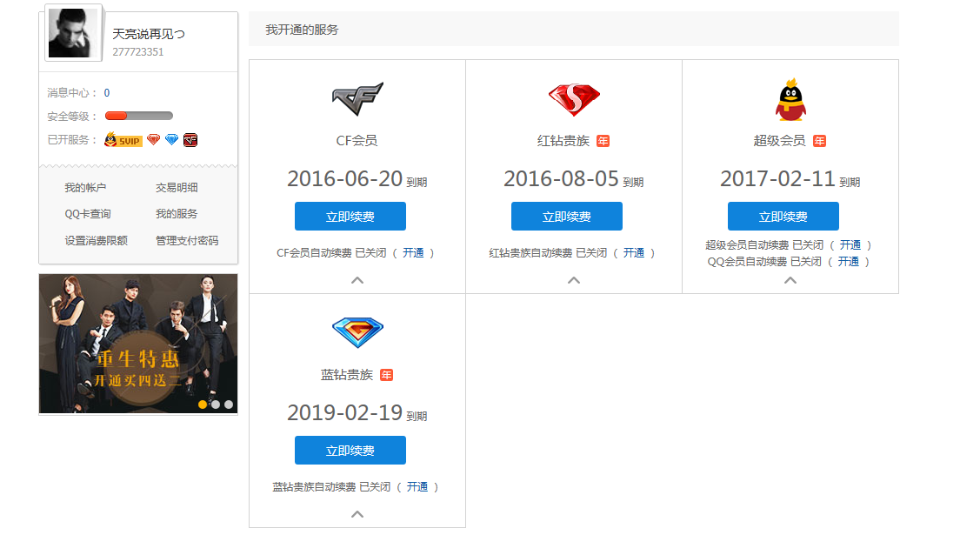Click the 我开通的服务 heading

[302, 30]
